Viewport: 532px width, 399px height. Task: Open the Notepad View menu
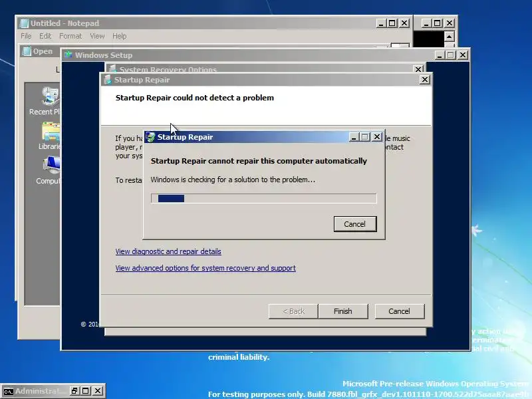click(97, 36)
